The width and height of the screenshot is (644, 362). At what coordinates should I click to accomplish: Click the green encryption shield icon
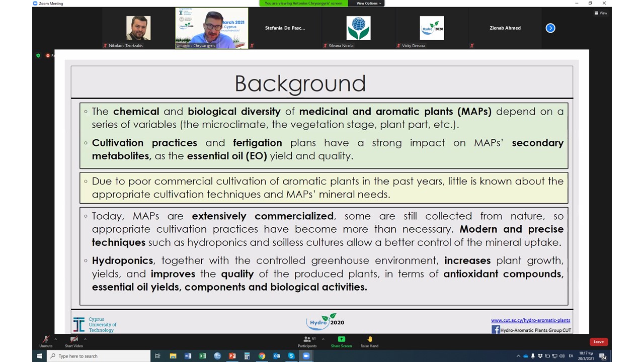(x=38, y=55)
